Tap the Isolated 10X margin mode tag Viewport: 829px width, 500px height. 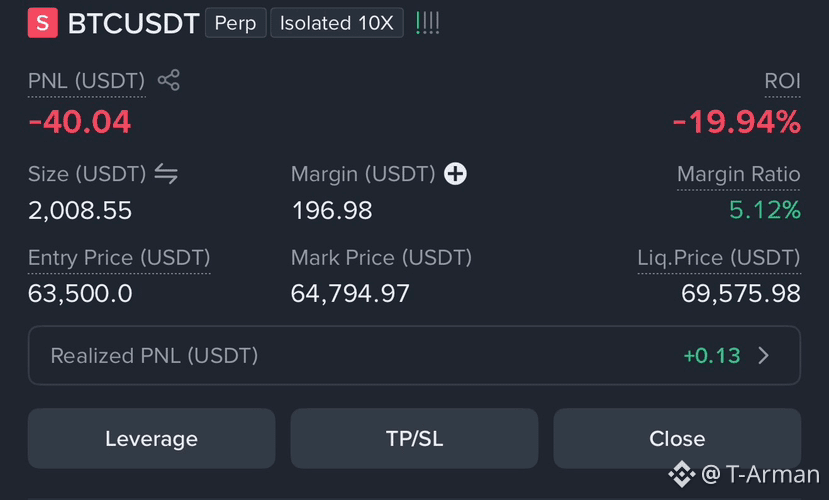click(337, 23)
